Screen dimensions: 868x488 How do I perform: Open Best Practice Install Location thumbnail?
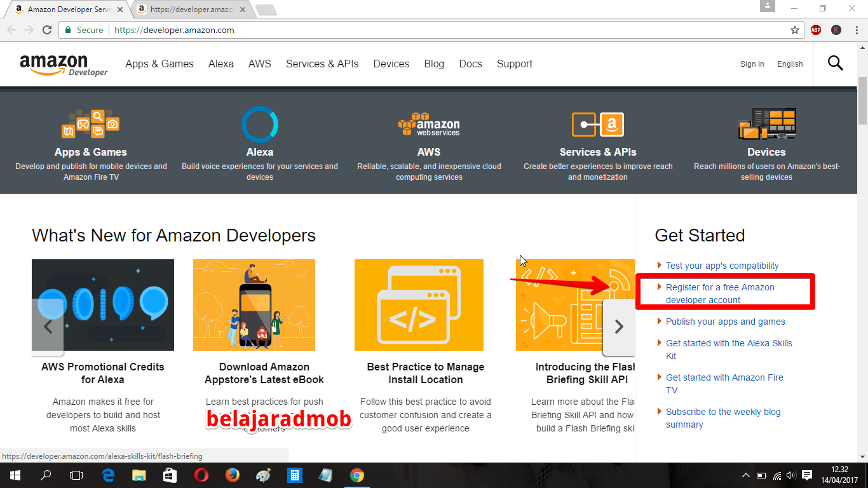click(419, 305)
